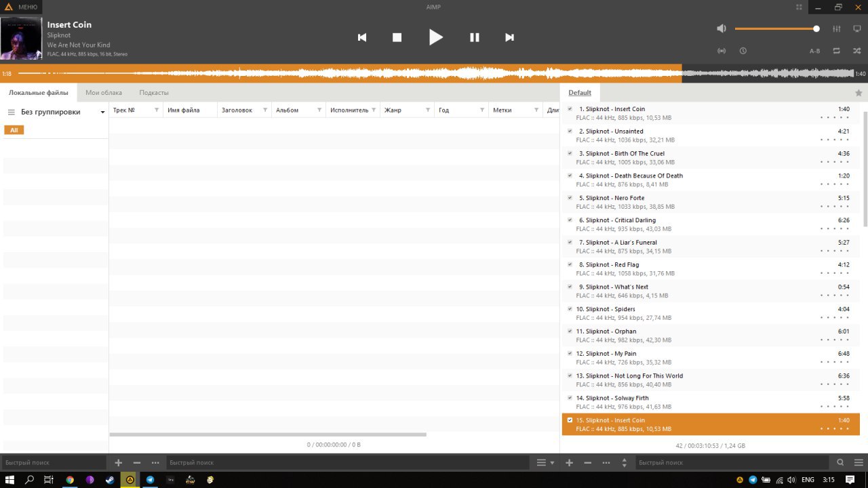Open the Метки column filter
The height and width of the screenshot is (488, 868).
536,110
